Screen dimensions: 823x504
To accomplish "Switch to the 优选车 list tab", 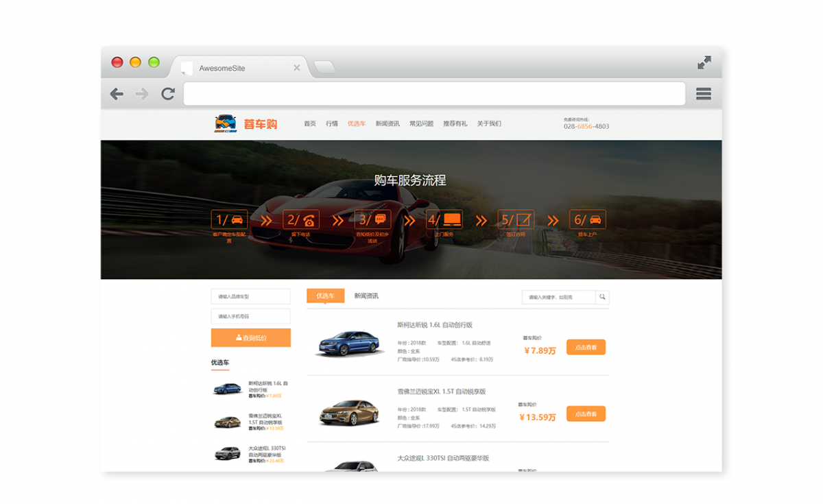I will pos(325,296).
